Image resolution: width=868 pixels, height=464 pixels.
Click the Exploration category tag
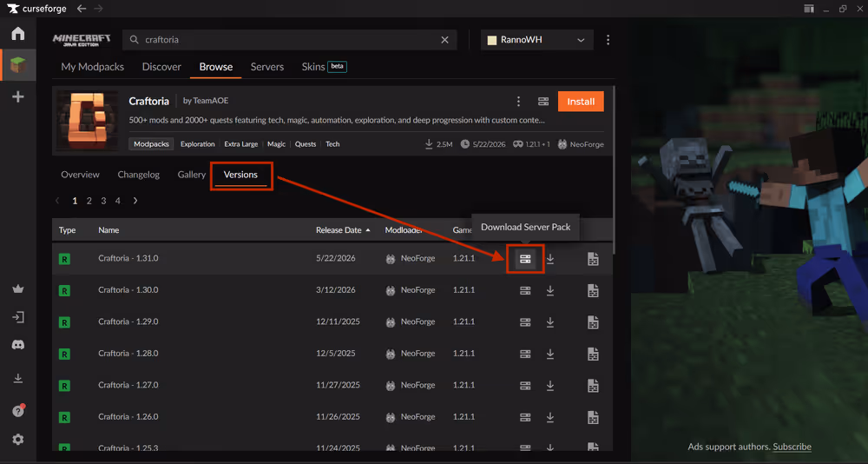point(198,144)
